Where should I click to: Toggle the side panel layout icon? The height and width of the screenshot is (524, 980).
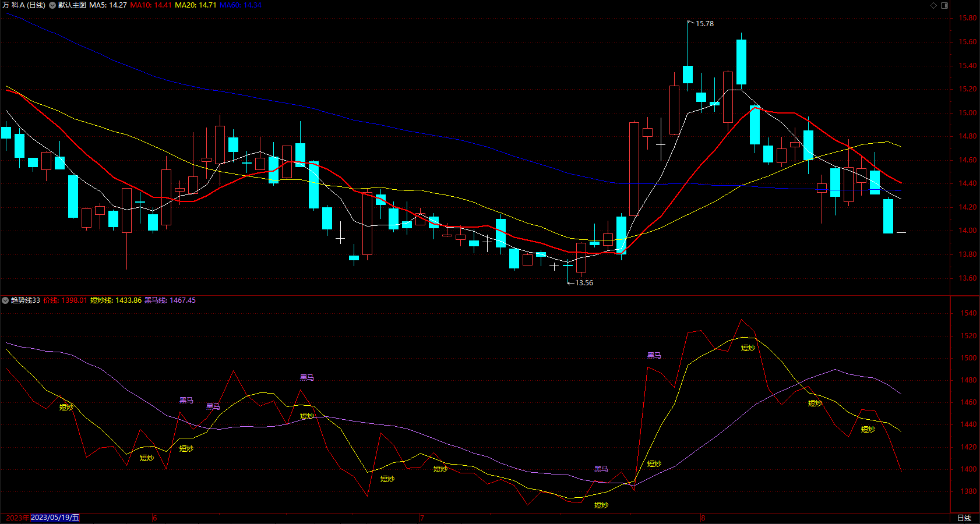pos(944,5)
